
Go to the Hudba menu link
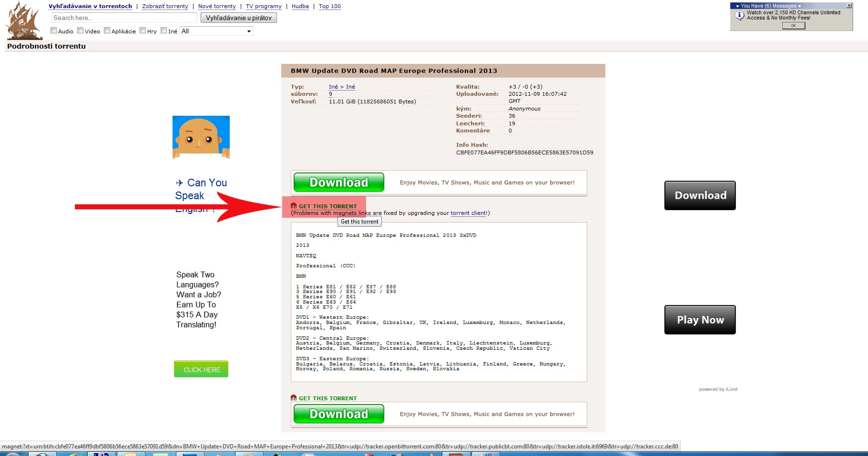[300, 6]
